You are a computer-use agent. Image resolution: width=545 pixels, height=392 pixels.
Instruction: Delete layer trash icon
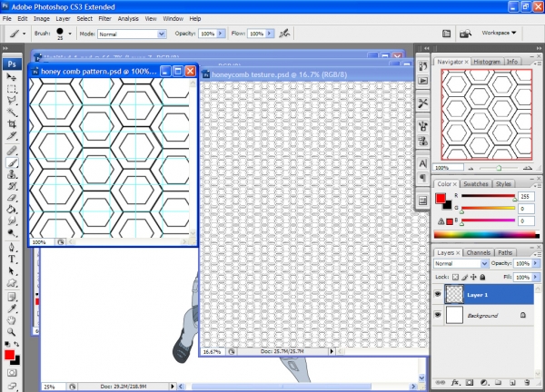527,383
